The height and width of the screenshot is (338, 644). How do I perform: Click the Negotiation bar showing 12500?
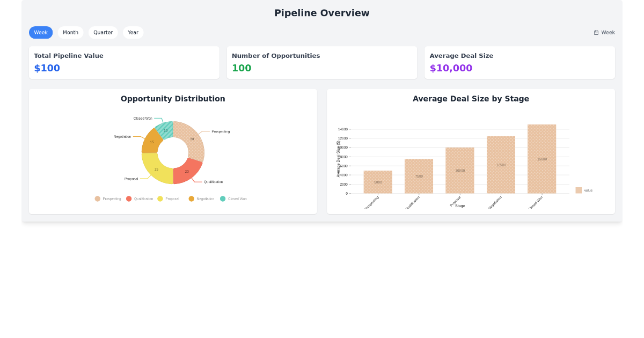(501, 164)
